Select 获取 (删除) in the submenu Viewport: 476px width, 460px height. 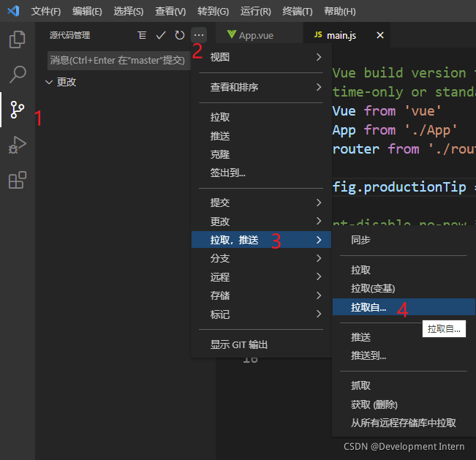coord(404,404)
